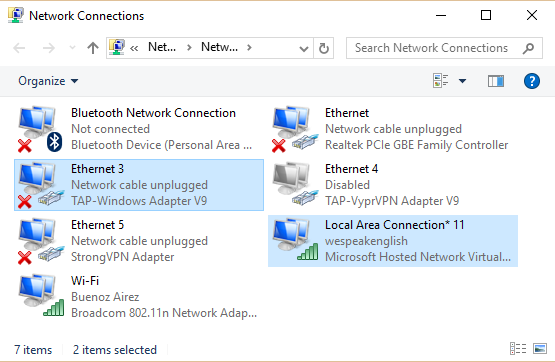Expand the address bar history dropdown
This screenshot has height=362, width=555.
[x=304, y=48]
